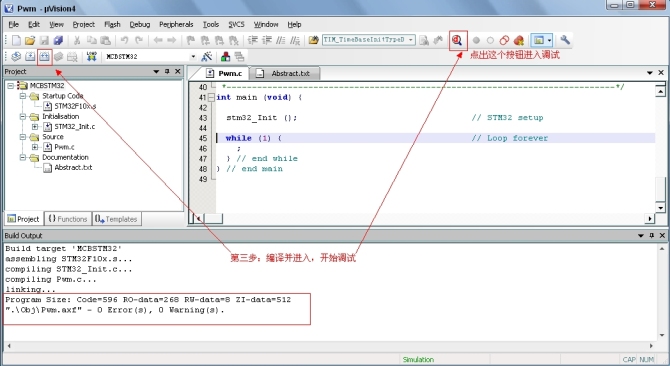The width and height of the screenshot is (670, 366).
Task: Open a file using the Open folder icon
Action: pos(30,40)
